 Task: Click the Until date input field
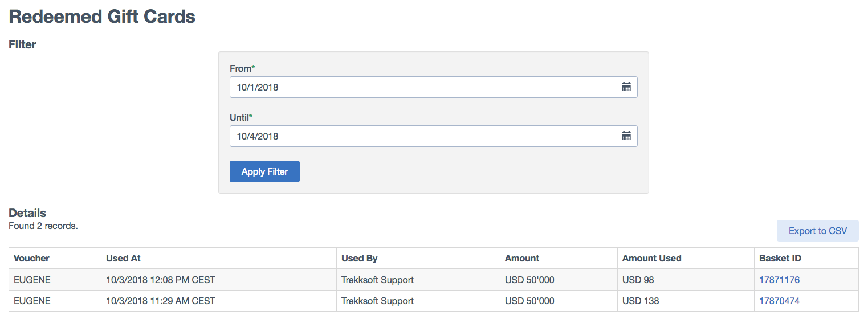coord(433,136)
